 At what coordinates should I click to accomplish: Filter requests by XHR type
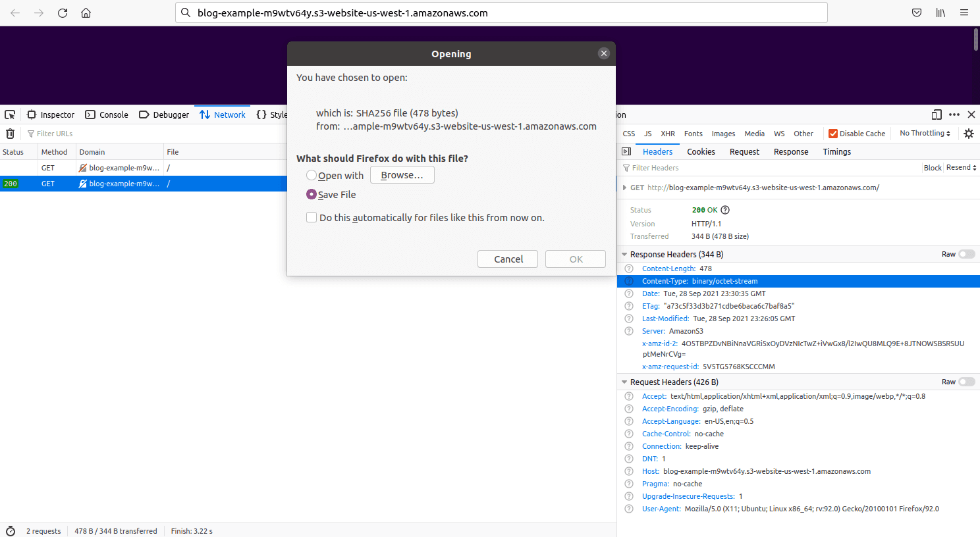click(x=668, y=134)
